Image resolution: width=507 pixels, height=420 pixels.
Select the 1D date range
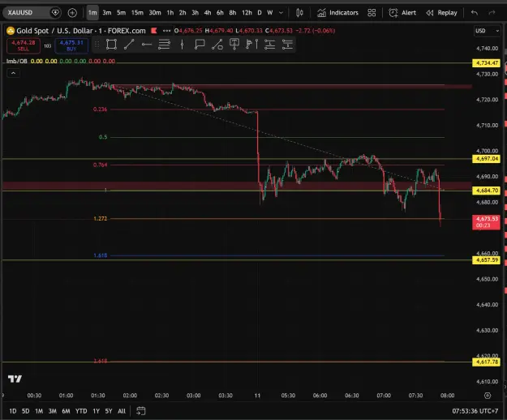13,411
